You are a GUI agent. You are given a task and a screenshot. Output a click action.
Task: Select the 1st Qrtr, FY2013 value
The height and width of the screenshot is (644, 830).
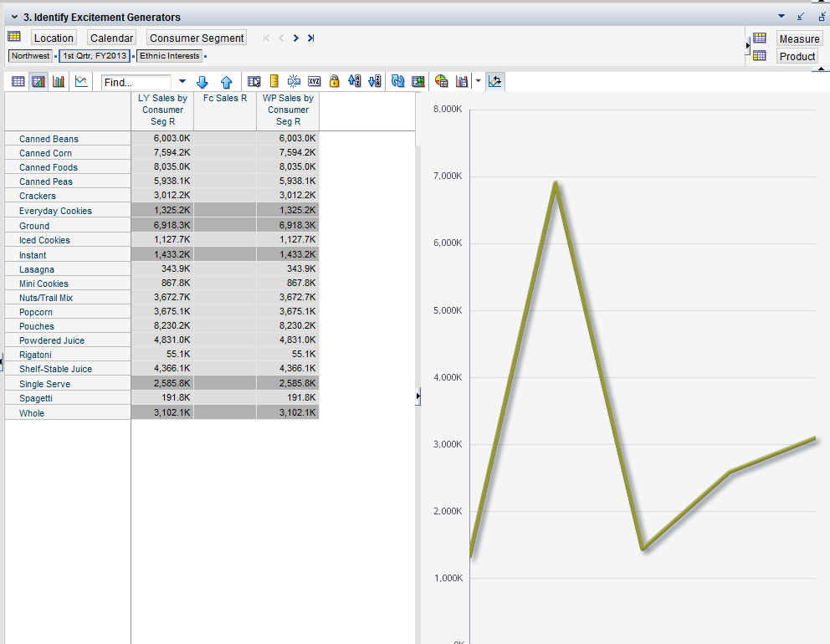click(95, 55)
